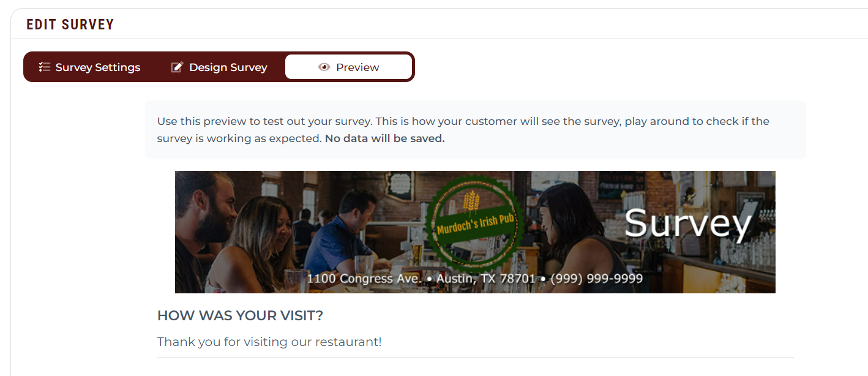The width and height of the screenshot is (868, 376).
Task: Click the Thank you for visiting message
Action: pyautogui.click(x=269, y=342)
